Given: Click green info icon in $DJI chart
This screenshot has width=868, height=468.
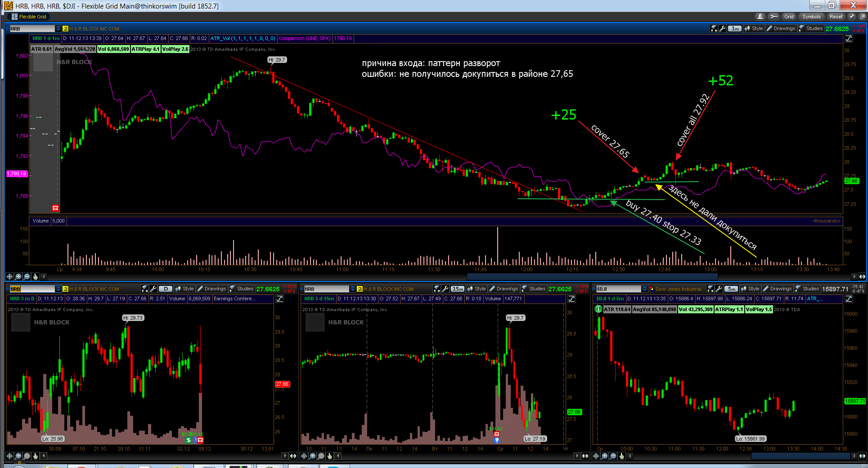Looking at the screenshot, I should point(598,309).
